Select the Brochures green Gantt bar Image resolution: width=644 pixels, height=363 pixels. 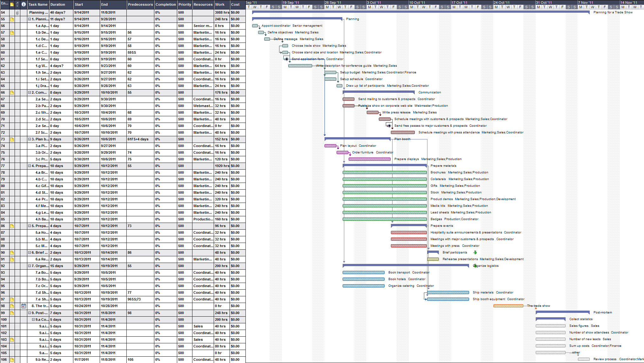(384, 172)
